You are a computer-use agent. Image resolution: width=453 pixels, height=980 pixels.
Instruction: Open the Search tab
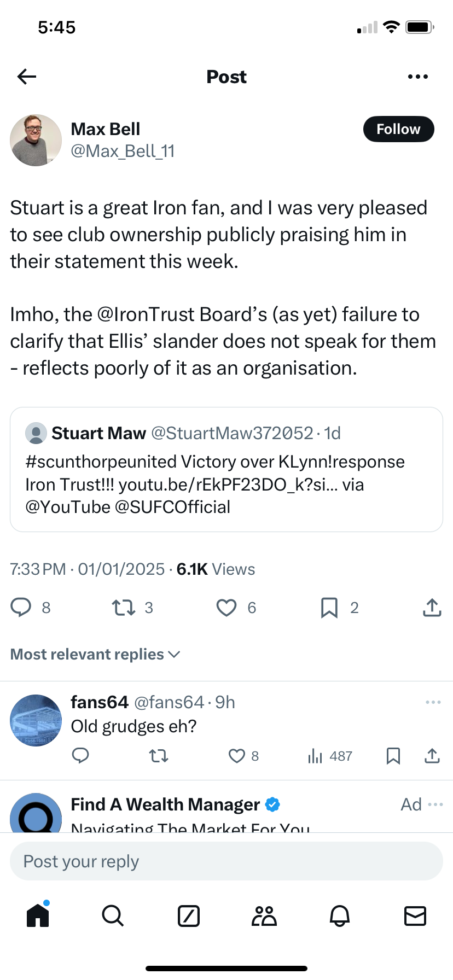pyautogui.click(x=113, y=915)
